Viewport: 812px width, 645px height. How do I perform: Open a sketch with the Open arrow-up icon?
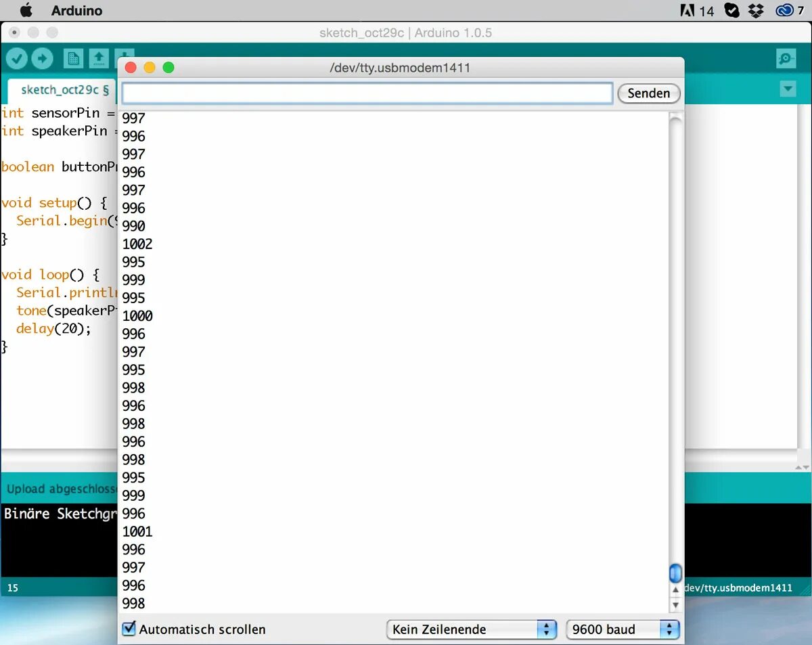(x=99, y=59)
